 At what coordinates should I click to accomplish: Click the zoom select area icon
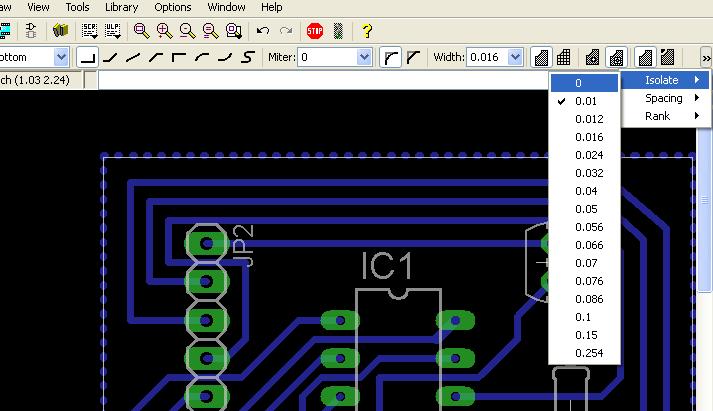234,31
